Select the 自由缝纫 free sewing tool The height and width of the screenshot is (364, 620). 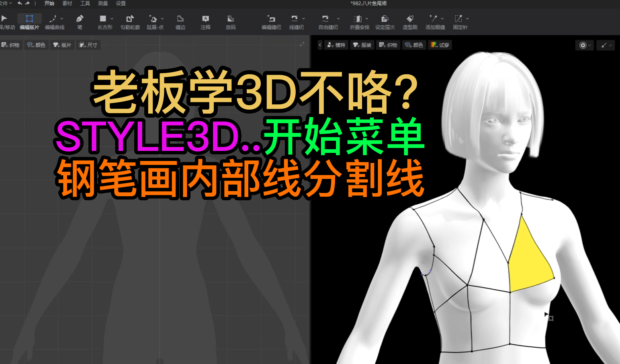tap(328, 22)
